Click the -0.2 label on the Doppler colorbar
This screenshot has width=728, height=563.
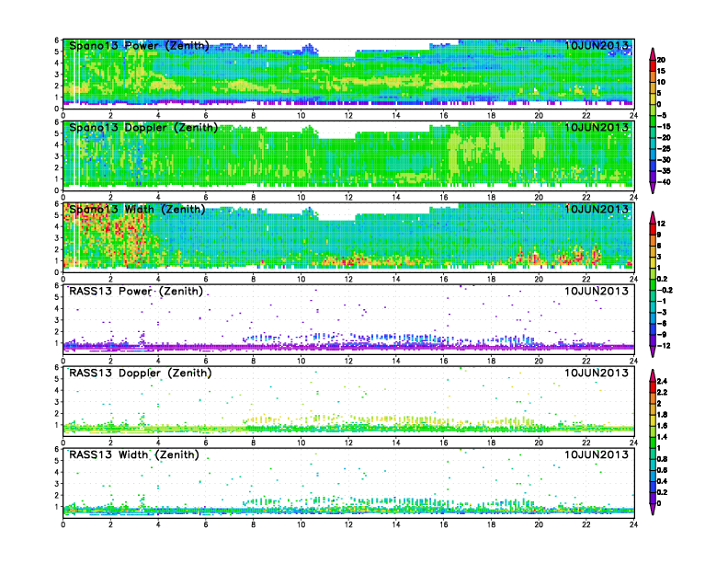pos(665,291)
